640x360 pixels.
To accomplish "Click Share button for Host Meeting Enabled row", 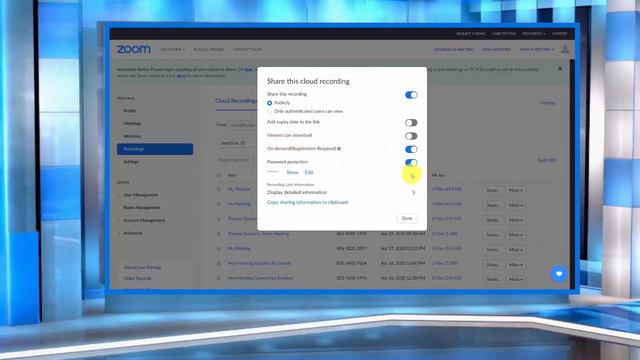I will point(493,264).
